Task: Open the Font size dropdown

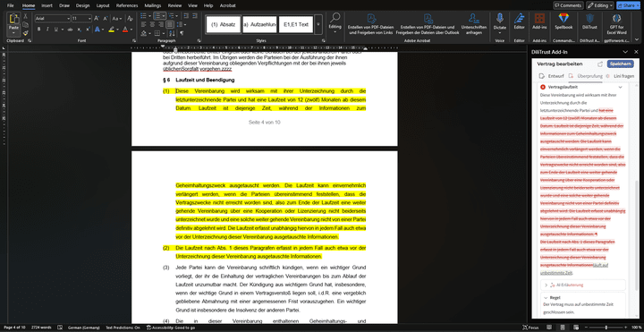Action: click(89, 19)
